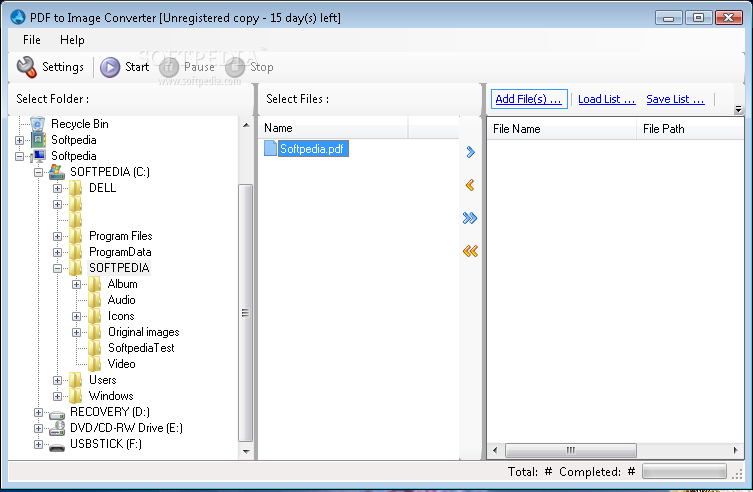The height and width of the screenshot is (492, 753).
Task: Select the Original images folder label
Action: (x=144, y=332)
